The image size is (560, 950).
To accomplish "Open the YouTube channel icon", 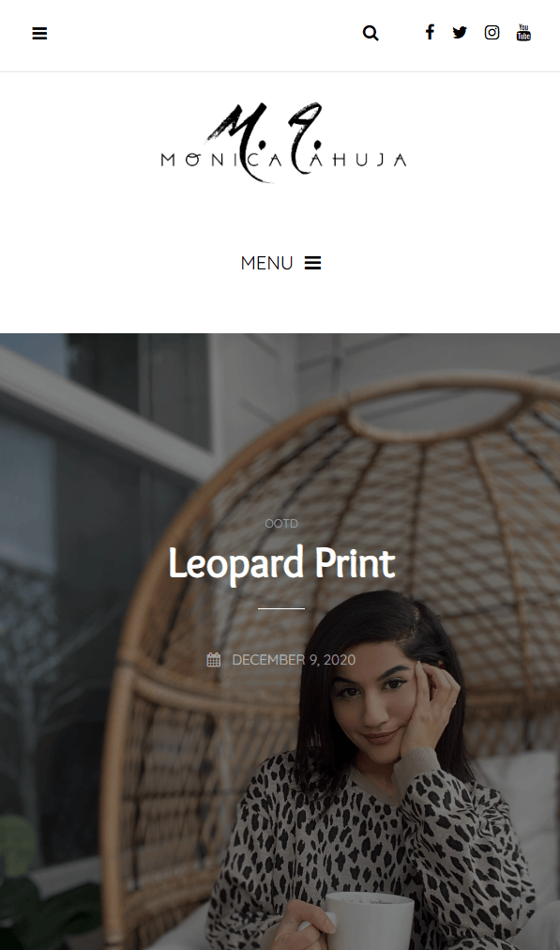I will [523, 32].
